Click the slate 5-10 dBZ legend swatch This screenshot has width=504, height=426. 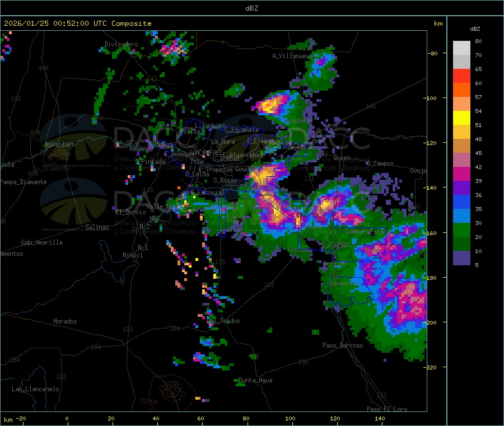[461, 258]
